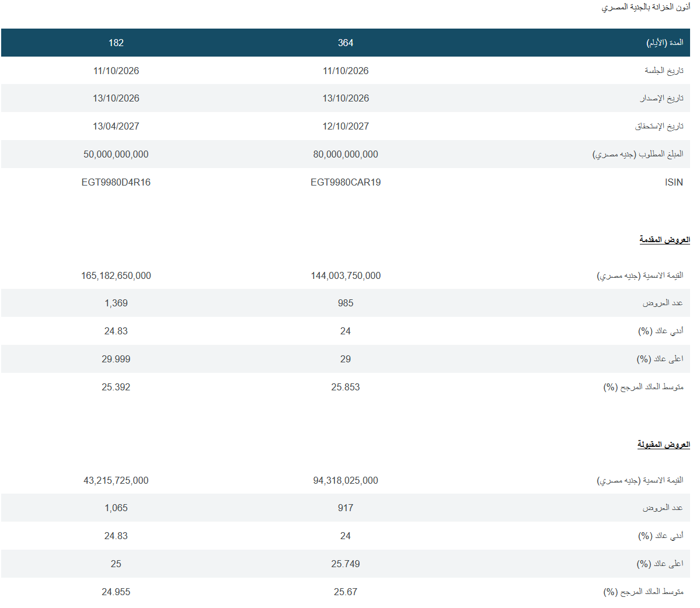Select maturity date '12/10/2027'
700x608 pixels.
click(346, 126)
